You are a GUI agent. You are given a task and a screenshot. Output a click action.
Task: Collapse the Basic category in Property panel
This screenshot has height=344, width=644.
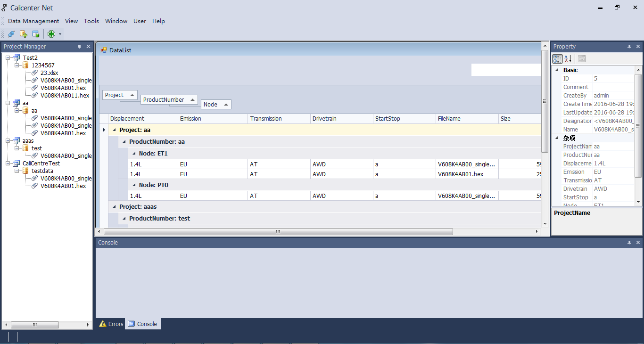click(x=557, y=70)
